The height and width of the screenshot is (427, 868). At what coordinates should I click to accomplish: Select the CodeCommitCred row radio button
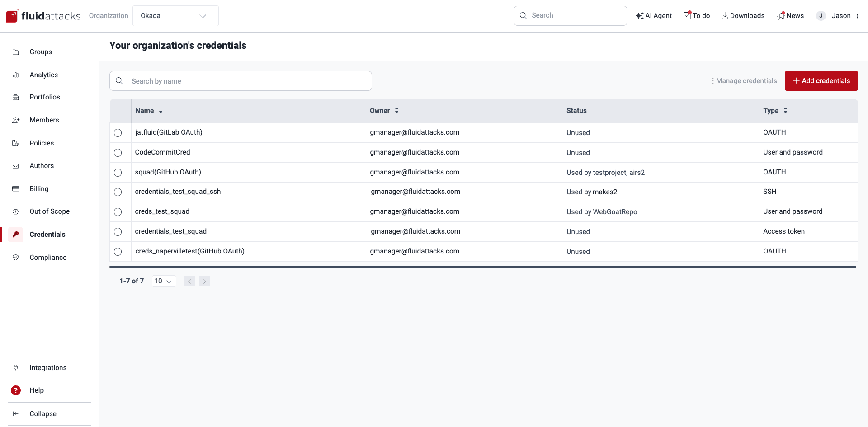click(x=118, y=153)
